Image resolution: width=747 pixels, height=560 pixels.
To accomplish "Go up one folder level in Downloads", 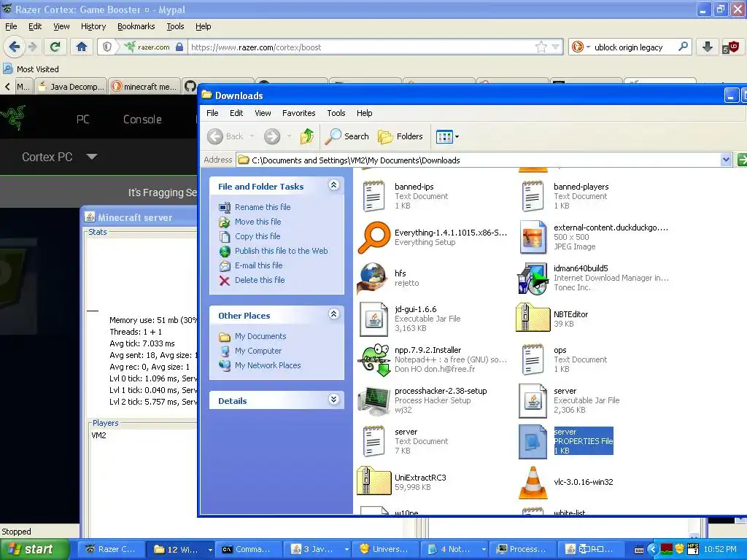I will point(307,136).
